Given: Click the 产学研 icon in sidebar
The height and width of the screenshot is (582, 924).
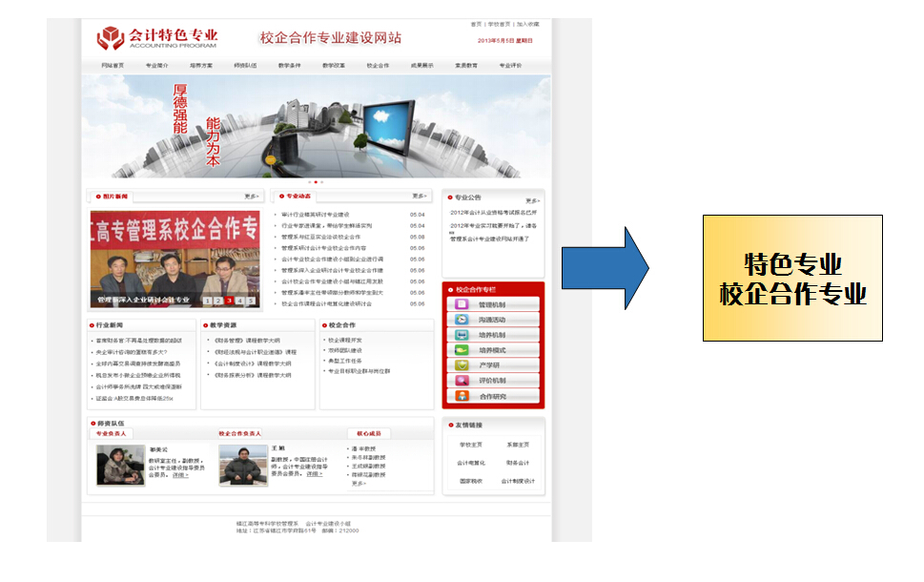Looking at the screenshot, I should tap(462, 365).
